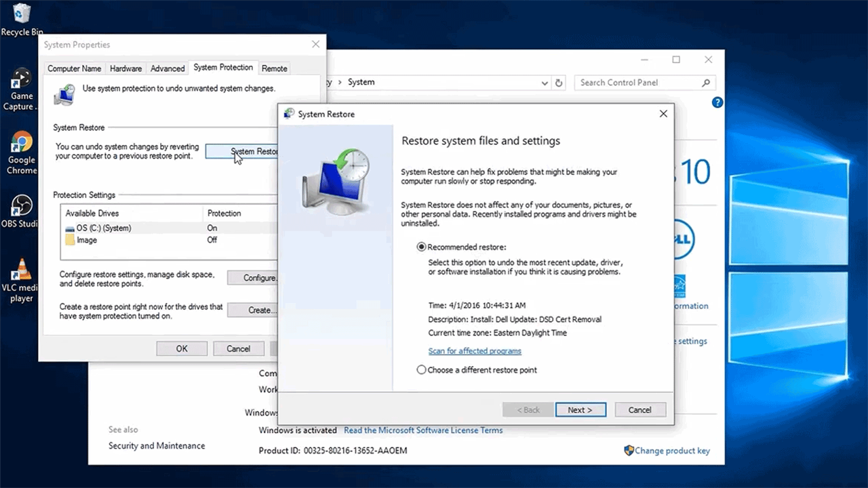Click the Create restore point button

click(x=253, y=310)
